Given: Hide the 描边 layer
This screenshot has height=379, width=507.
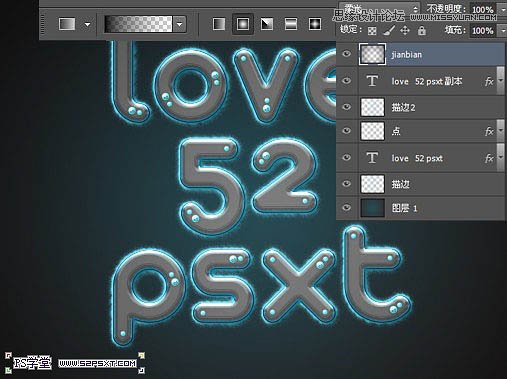Looking at the screenshot, I should click(x=347, y=184).
